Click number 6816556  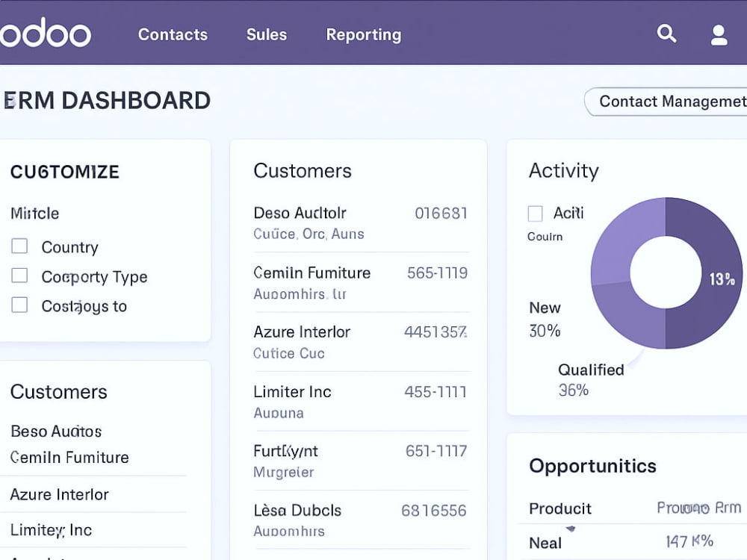(434, 511)
